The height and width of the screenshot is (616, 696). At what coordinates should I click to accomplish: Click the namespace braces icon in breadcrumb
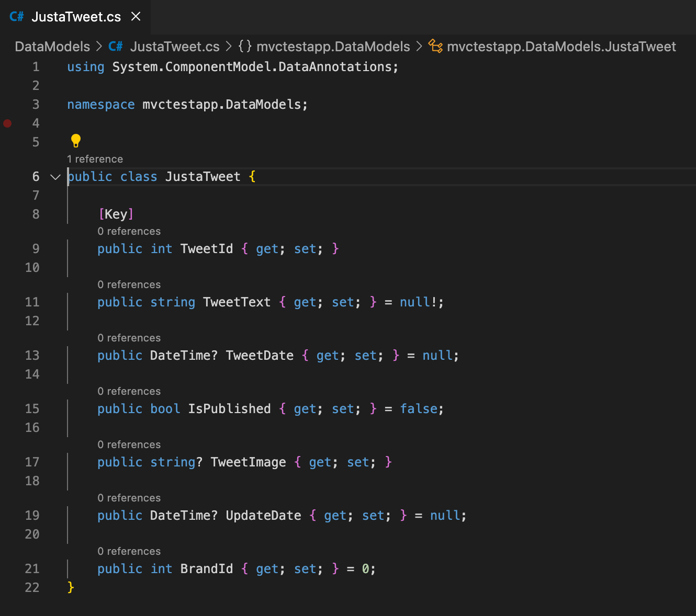tap(245, 47)
